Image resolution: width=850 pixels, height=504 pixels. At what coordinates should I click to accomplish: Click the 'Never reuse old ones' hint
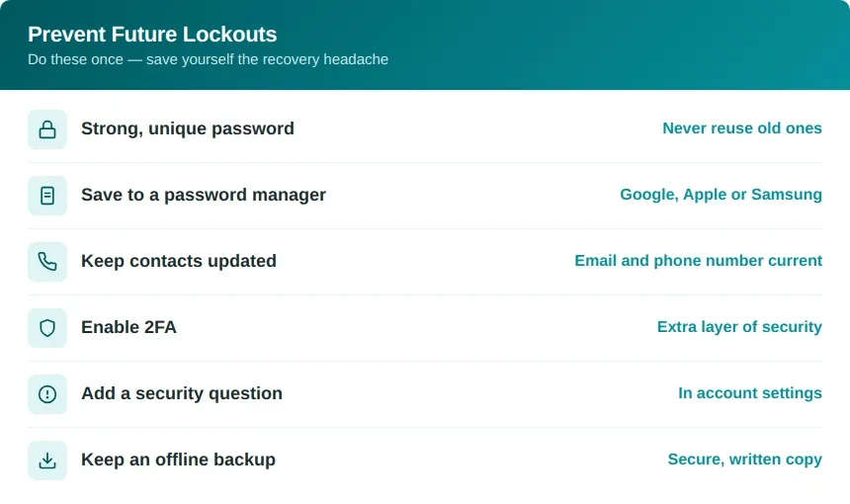pyautogui.click(x=742, y=127)
